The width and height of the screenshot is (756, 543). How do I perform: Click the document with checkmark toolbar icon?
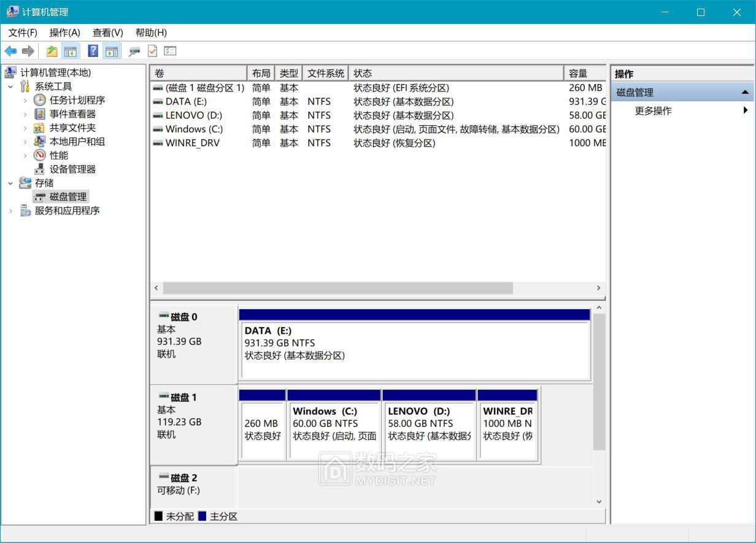tap(152, 52)
